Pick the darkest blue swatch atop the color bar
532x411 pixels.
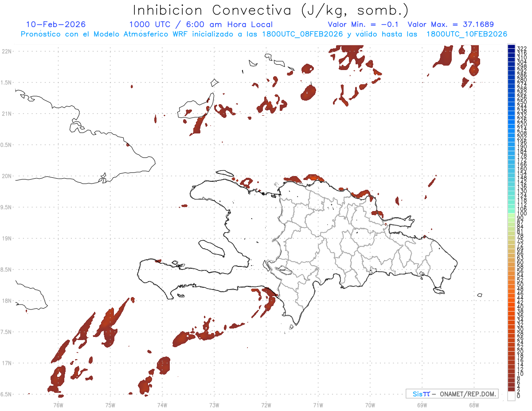coord(511,47)
